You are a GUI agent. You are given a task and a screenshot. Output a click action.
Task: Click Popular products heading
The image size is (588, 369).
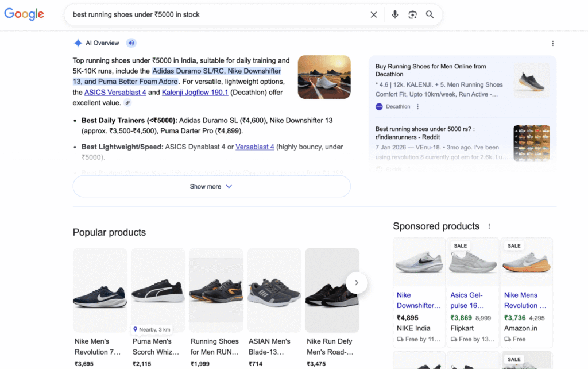[109, 232]
